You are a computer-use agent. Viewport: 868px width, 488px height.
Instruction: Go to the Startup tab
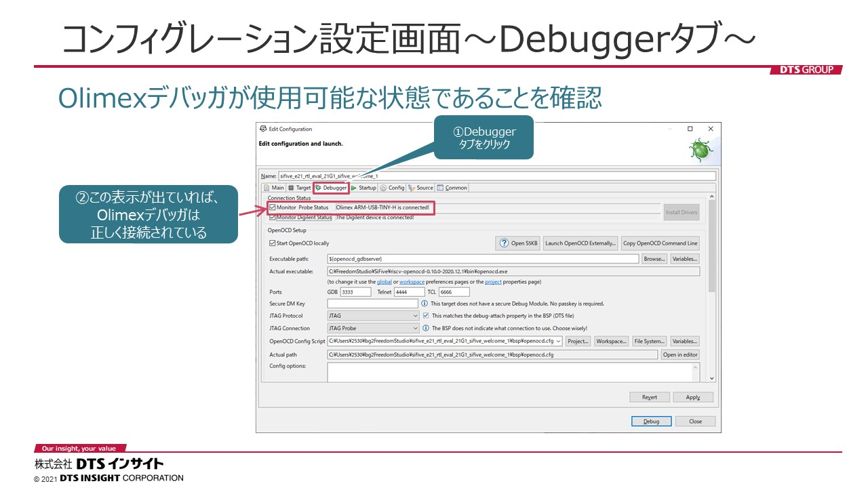(363, 188)
